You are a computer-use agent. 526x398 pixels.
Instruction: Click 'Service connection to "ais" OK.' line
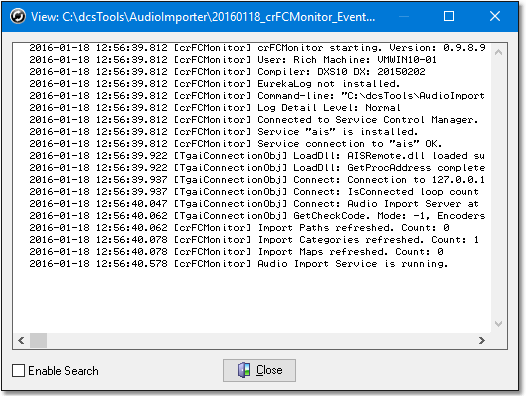point(235,144)
